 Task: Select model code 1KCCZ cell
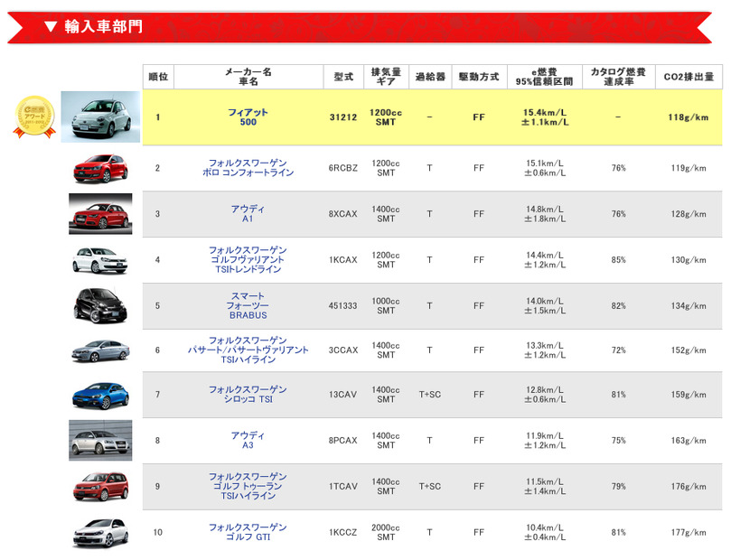[x=343, y=532]
